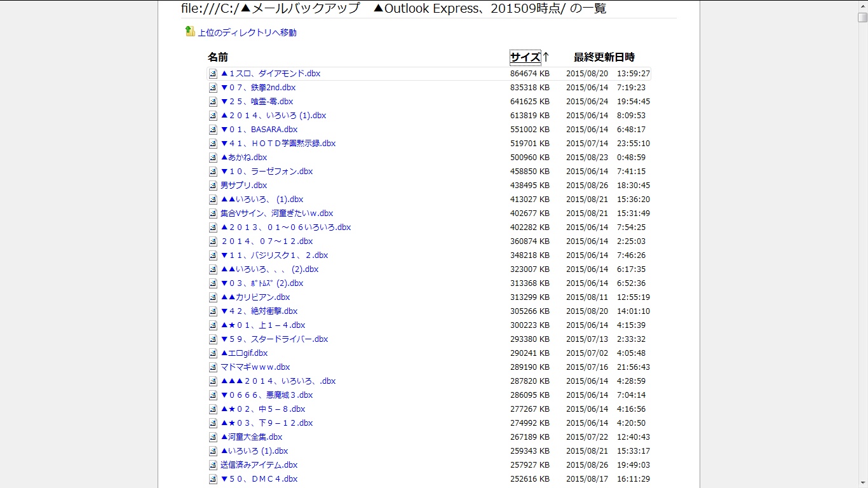This screenshot has width=868, height=488.
Task: Open ▼07、鉄拳2nd.dbx file
Action: [x=258, y=88]
